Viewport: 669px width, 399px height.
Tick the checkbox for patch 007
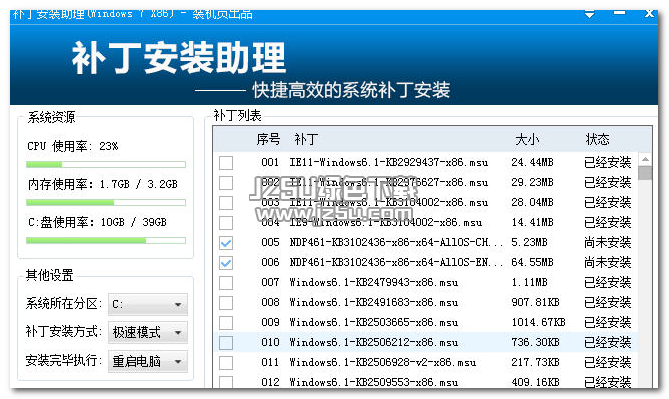pos(226,283)
